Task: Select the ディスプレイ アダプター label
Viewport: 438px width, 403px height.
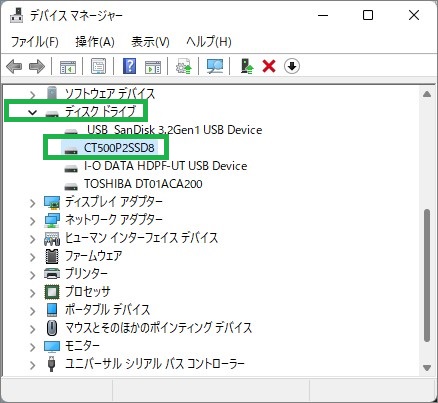Action: [114, 202]
